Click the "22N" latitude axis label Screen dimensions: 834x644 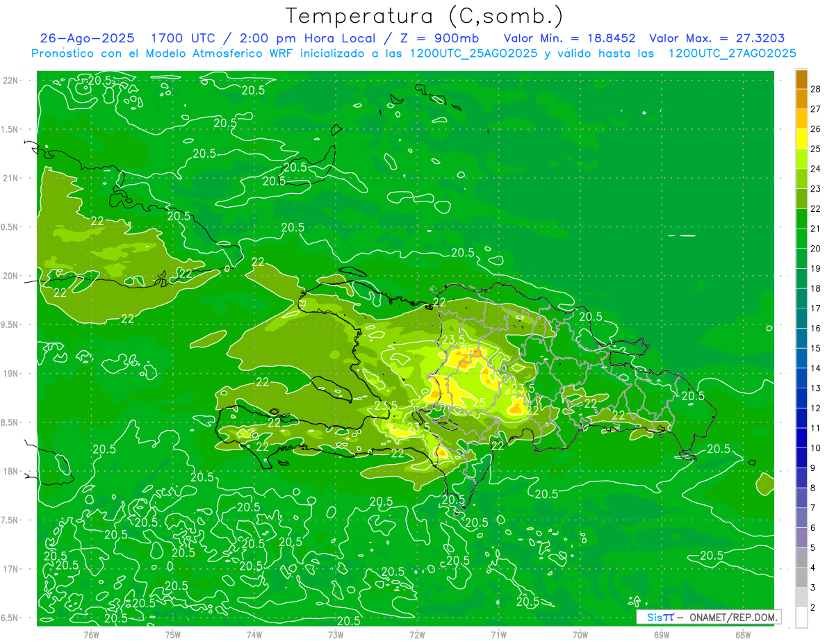[10, 81]
